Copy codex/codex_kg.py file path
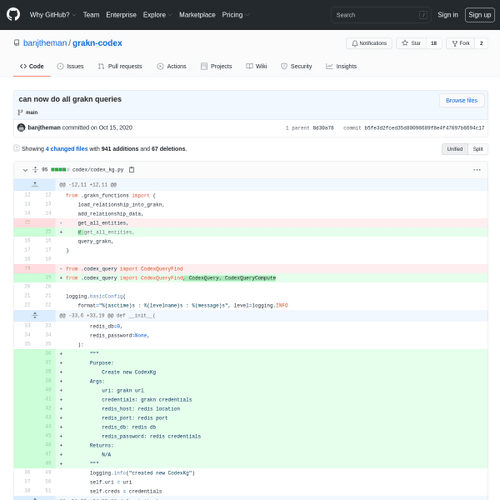Viewport: 500px width, 500px height. click(x=132, y=170)
